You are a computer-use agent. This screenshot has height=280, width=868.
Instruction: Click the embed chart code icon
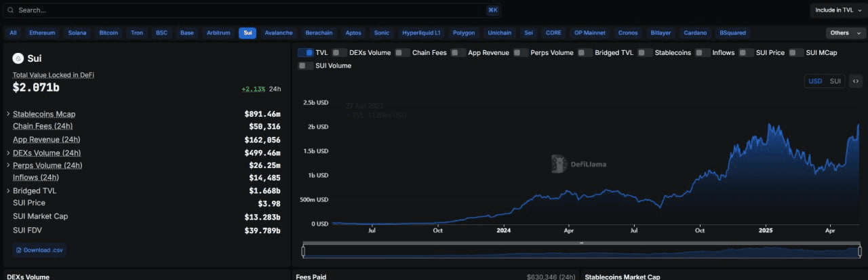[x=856, y=81]
